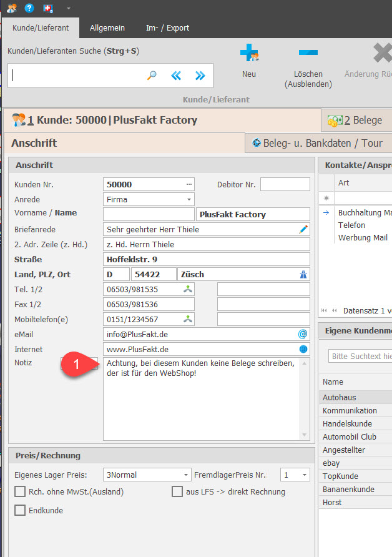Toggle Rch. ohne MwSt.(Ausland) checkbox
This screenshot has height=557, width=392.
click(20, 491)
